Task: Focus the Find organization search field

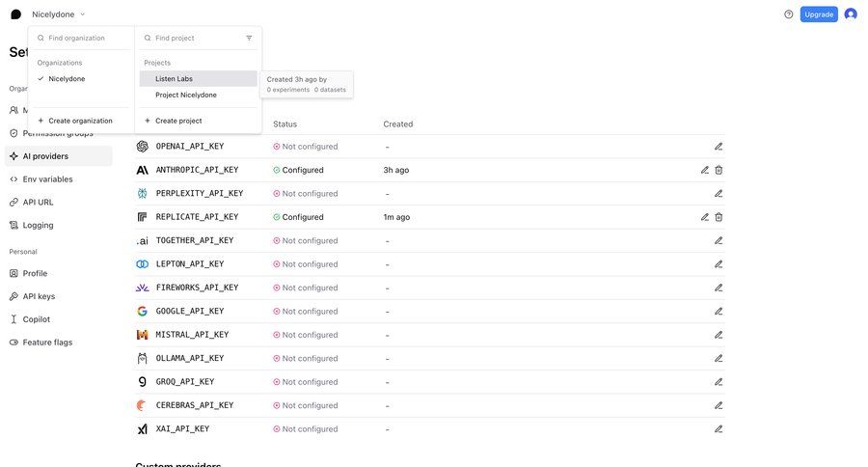Action: tap(81, 39)
